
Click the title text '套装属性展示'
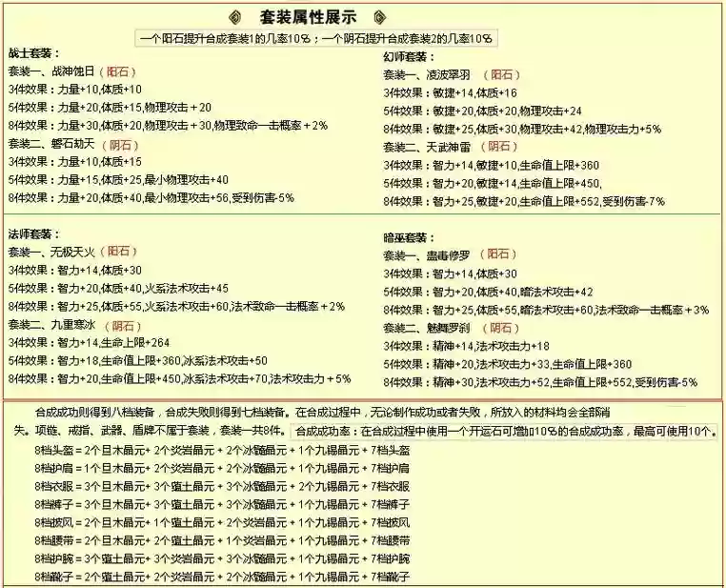tap(308, 17)
